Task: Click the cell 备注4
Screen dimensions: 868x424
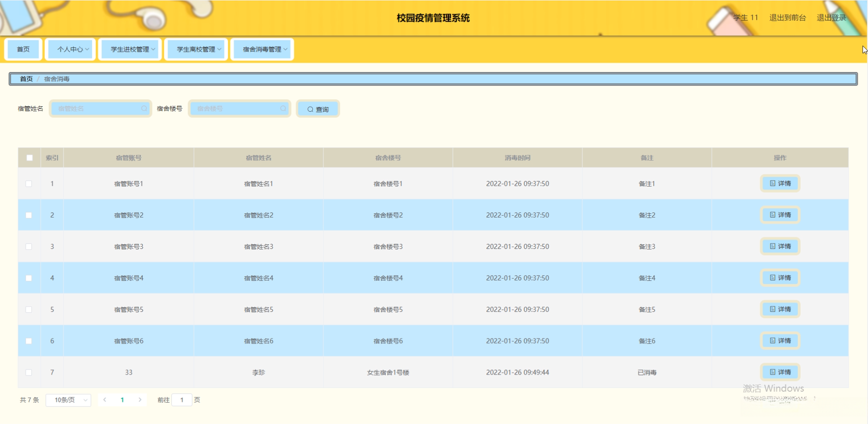Action: [x=647, y=278]
